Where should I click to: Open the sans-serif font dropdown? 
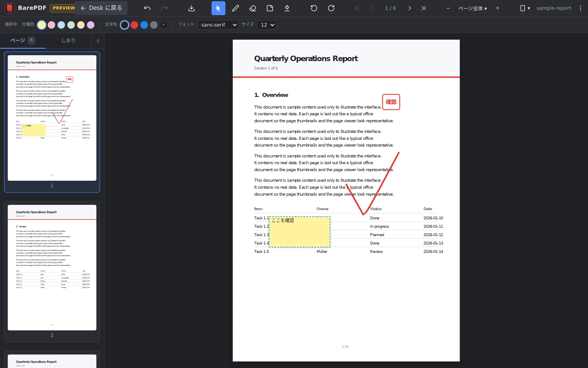pos(218,25)
